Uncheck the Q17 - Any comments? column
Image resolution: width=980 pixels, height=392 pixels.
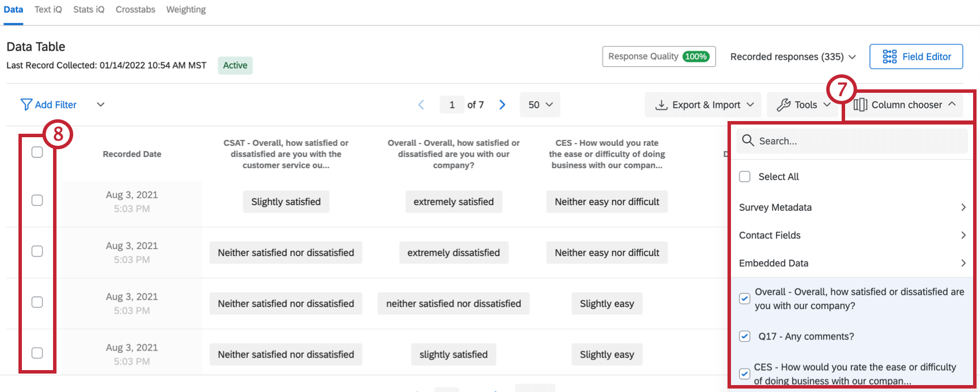point(745,336)
